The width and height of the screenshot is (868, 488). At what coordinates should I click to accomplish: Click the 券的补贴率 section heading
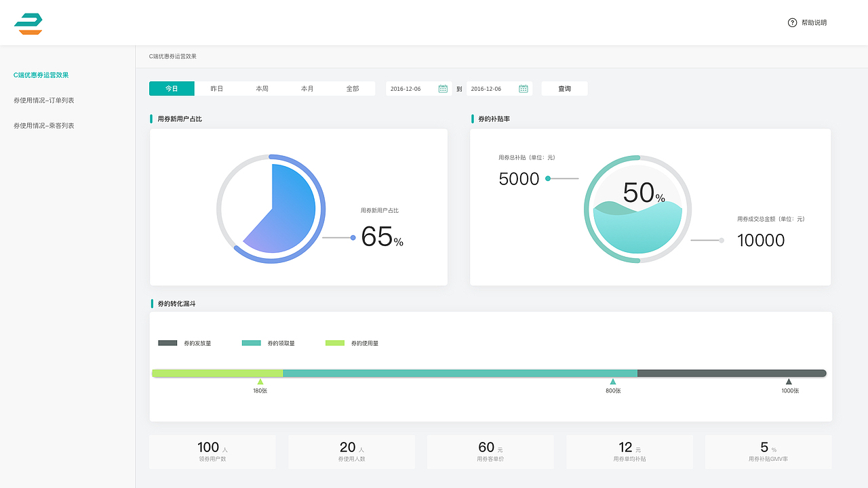coord(494,119)
